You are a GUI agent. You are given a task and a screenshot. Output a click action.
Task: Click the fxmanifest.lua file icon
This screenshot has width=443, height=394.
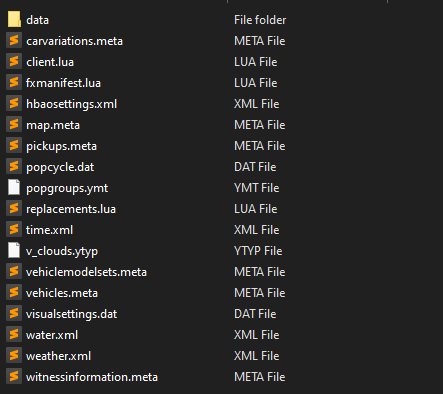click(x=14, y=82)
